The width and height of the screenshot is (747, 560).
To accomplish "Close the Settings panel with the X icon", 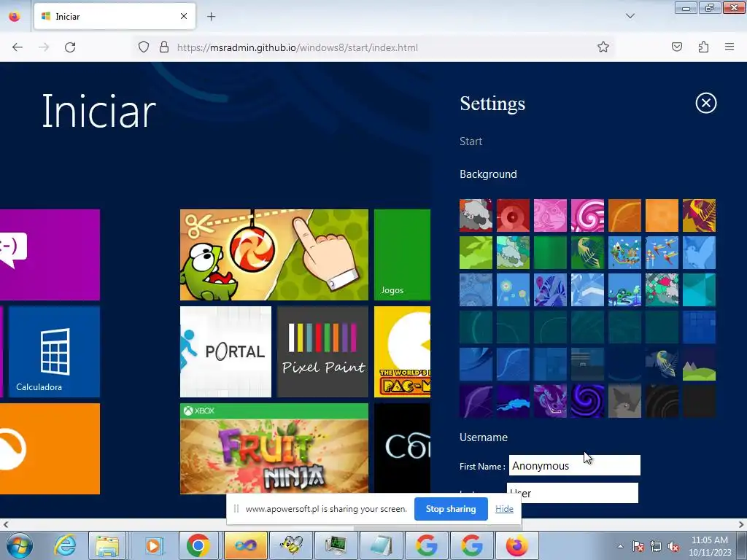I will coord(705,103).
